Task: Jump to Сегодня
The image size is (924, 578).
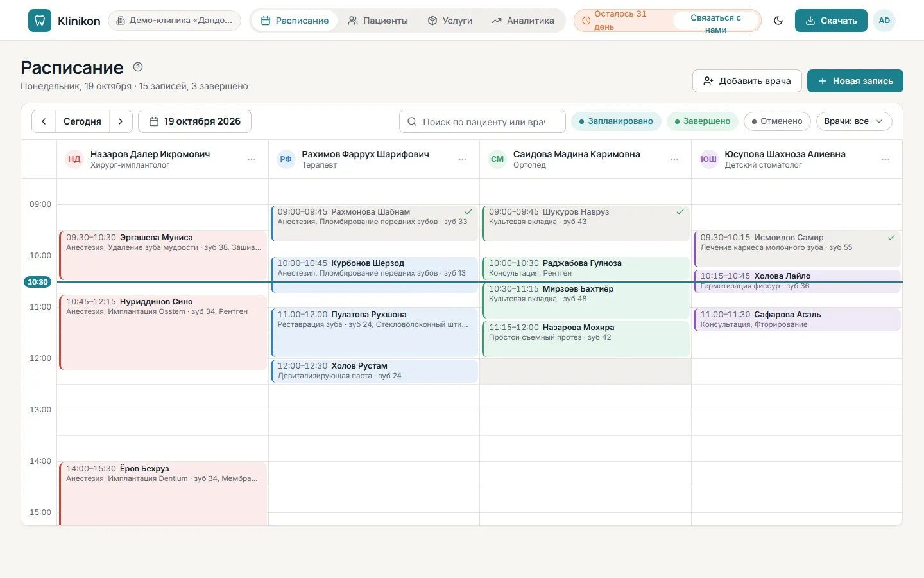Action: 82,121
